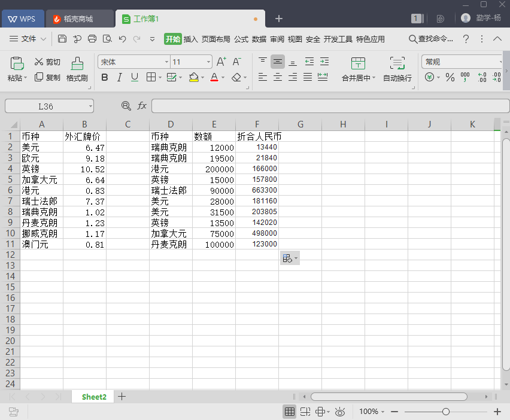Increase indent of cell contents

pyautogui.click(x=324, y=62)
